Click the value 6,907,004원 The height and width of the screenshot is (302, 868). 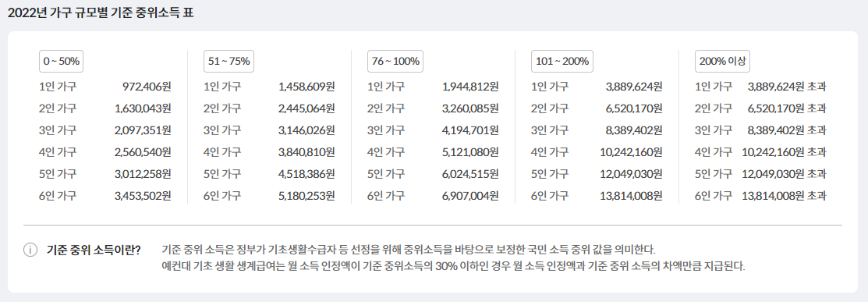(x=470, y=196)
